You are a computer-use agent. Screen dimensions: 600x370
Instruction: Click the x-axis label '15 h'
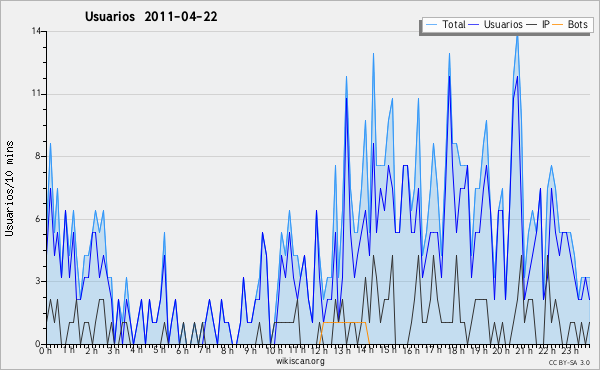388,350
